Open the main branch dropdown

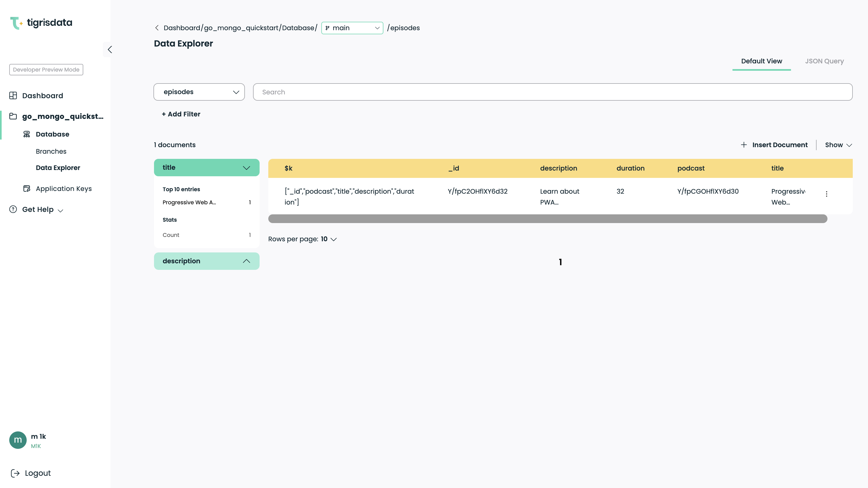click(x=352, y=28)
